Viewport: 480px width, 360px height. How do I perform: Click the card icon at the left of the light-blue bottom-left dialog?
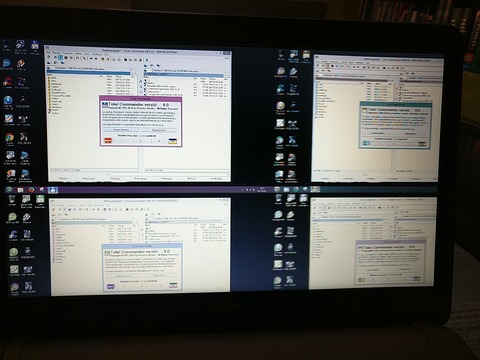click(111, 286)
